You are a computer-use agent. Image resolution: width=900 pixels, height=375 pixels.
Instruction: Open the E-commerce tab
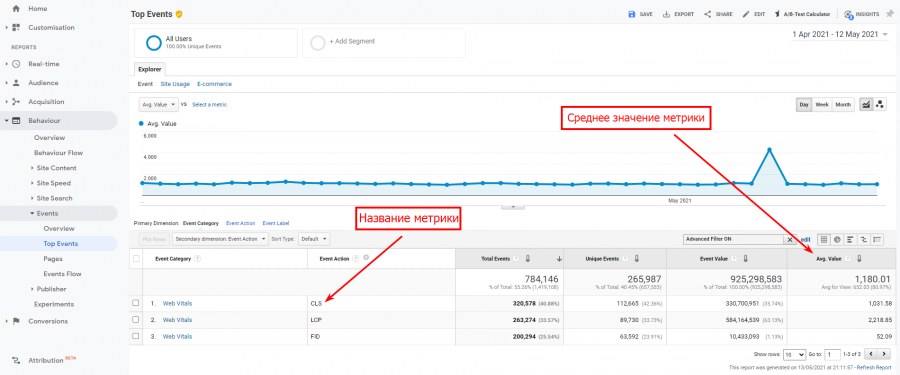click(214, 84)
